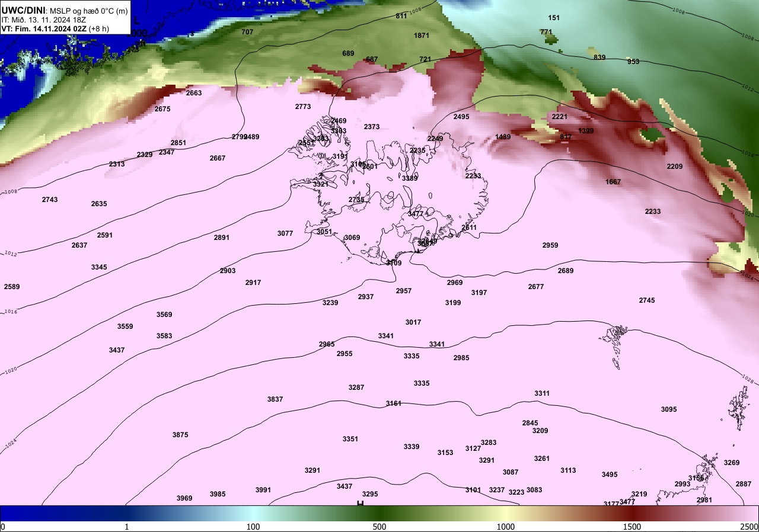This screenshot has height=532, width=759.
Task: Click the map value 2663
Action: click(x=194, y=93)
